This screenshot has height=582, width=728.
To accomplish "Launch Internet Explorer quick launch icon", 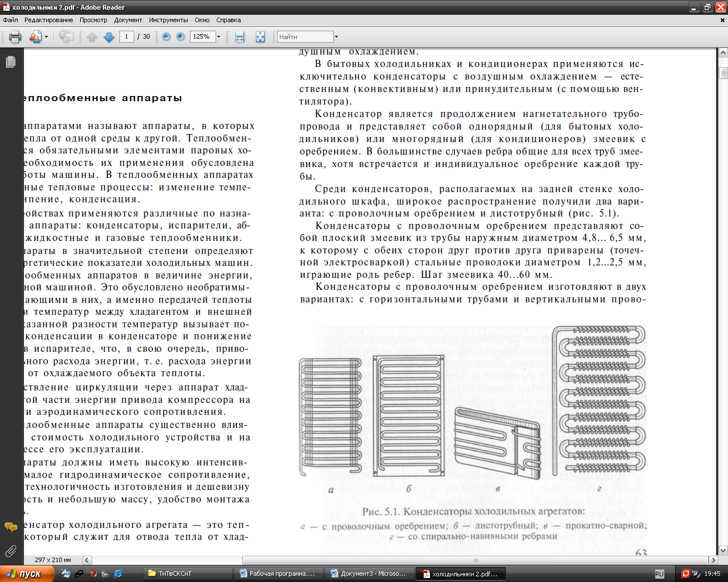I will click(x=118, y=573).
